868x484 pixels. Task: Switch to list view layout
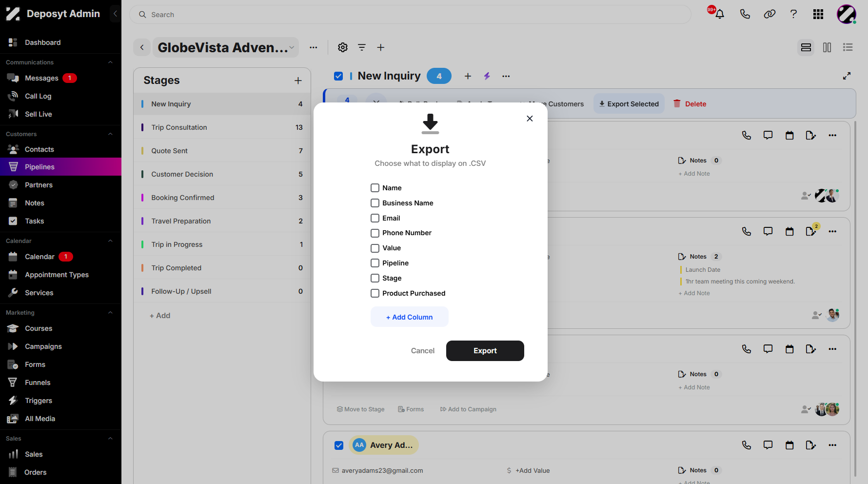point(848,47)
